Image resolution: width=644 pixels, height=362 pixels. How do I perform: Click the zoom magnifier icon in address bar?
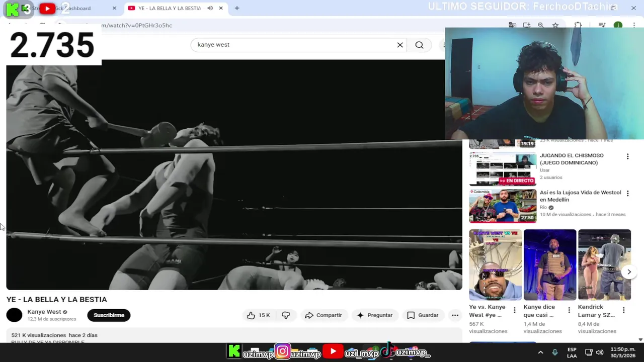pos(541,25)
